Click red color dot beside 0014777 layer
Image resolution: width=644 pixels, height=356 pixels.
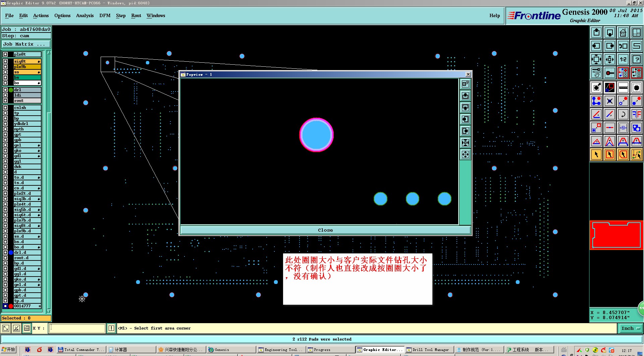[11, 306]
